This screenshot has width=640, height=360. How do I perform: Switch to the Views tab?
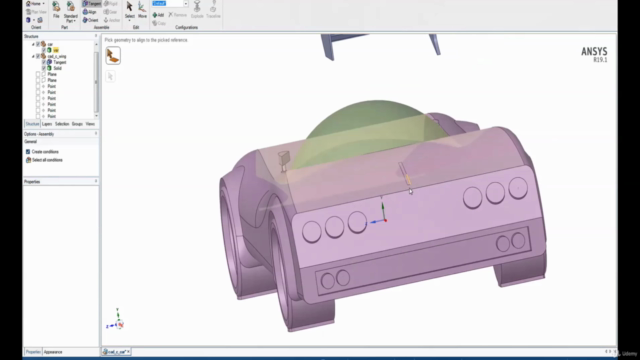pyautogui.click(x=90, y=124)
